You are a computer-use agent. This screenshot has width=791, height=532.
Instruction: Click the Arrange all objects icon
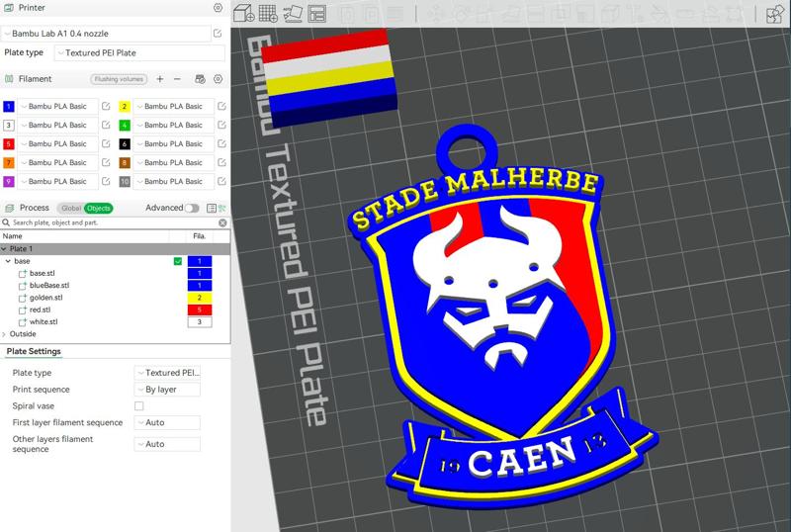316,14
